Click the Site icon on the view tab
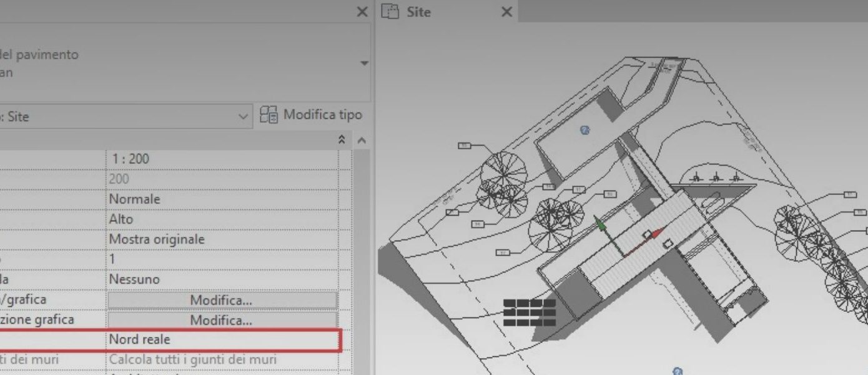The width and height of the screenshot is (868, 375). [389, 11]
